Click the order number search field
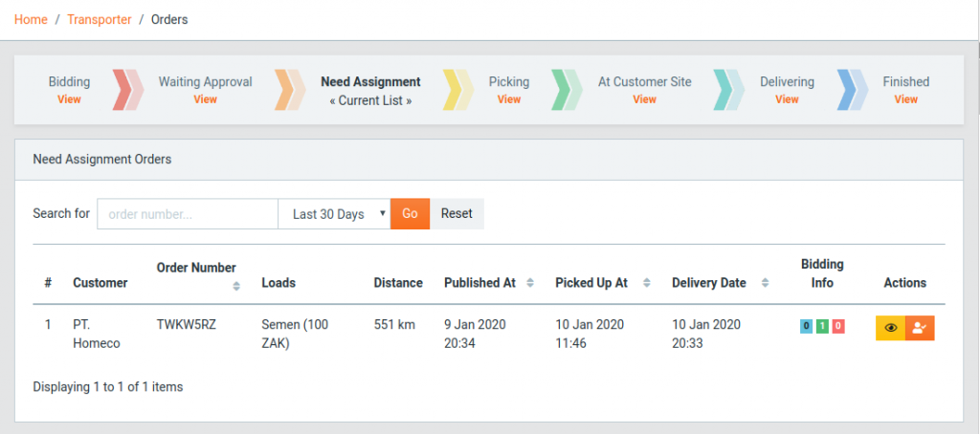The image size is (980, 434). point(188,214)
